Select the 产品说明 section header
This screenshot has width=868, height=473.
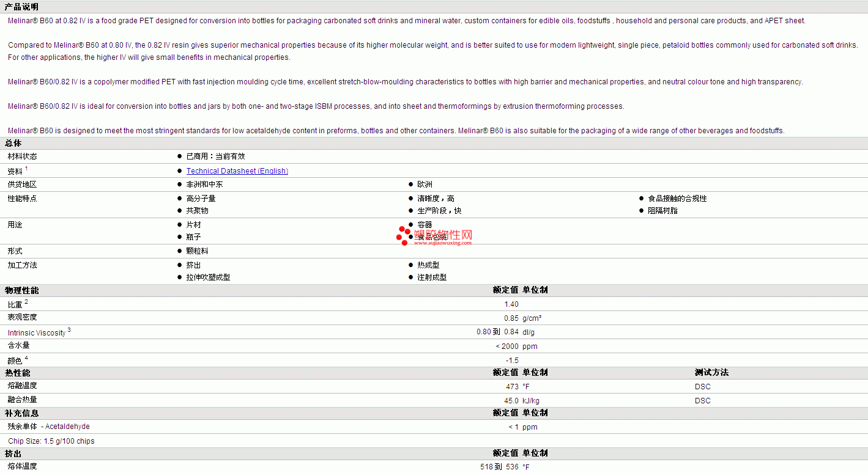pos(21,7)
